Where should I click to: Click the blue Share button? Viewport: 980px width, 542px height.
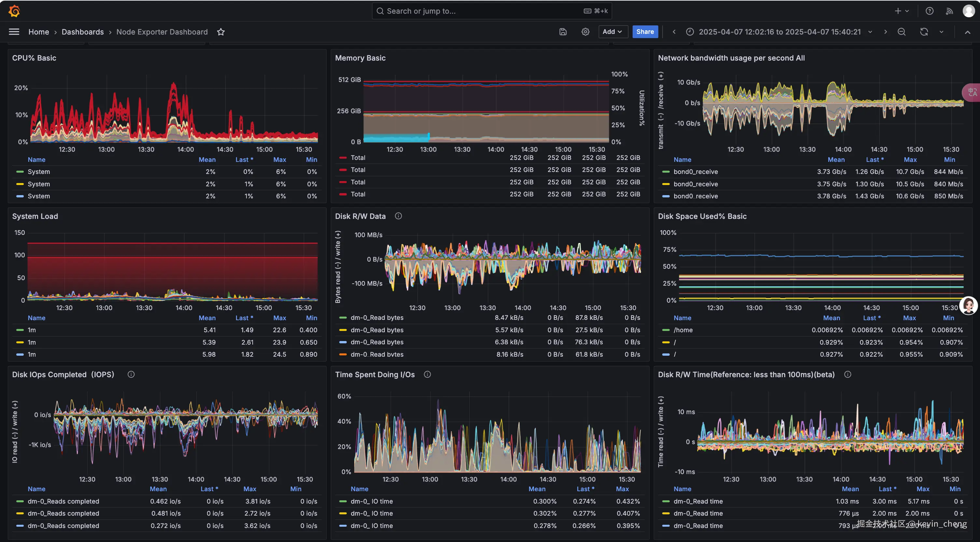pos(645,32)
